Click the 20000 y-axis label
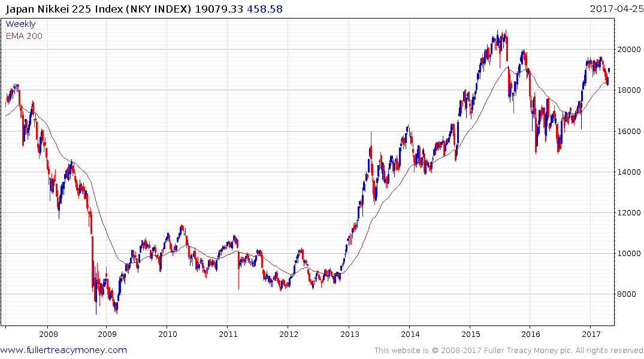The height and width of the screenshot is (359, 644). pos(629,50)
